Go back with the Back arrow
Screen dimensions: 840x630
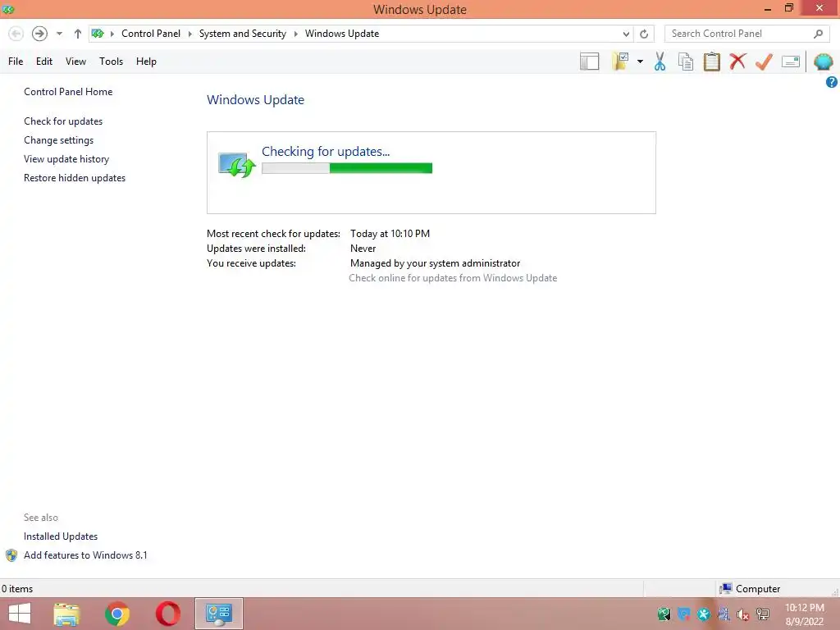pyautogui.click(x=16, y=34)
